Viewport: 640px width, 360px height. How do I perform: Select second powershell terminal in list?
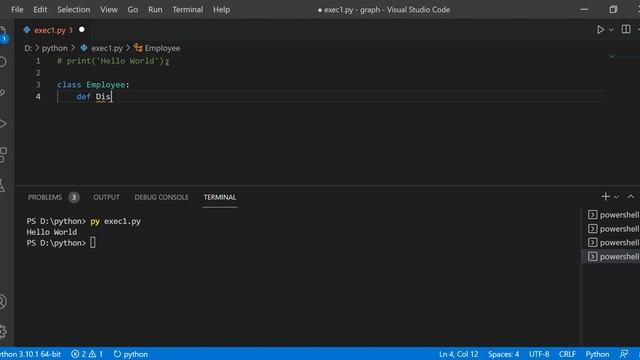(613, 229)
